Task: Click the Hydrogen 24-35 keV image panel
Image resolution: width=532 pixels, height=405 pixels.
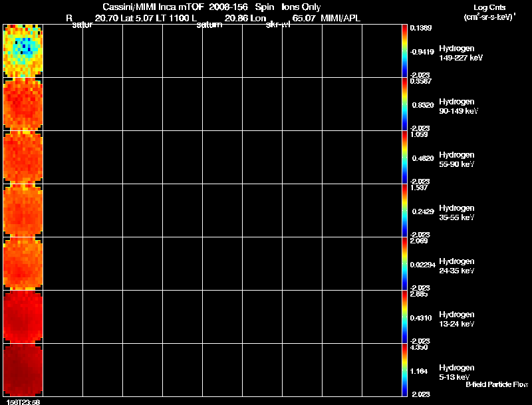Action: pyautogui.click(x=23, y=263)
